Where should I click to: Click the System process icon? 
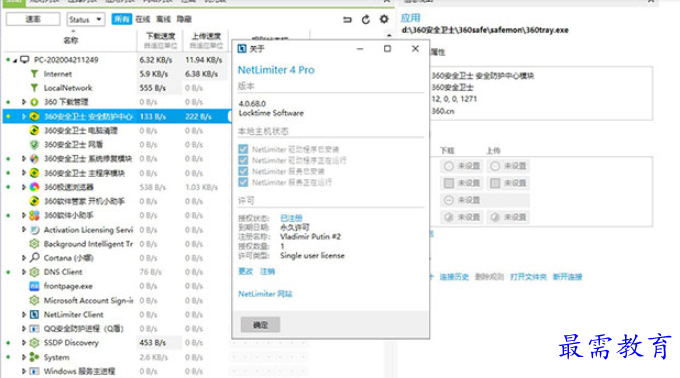34,357
